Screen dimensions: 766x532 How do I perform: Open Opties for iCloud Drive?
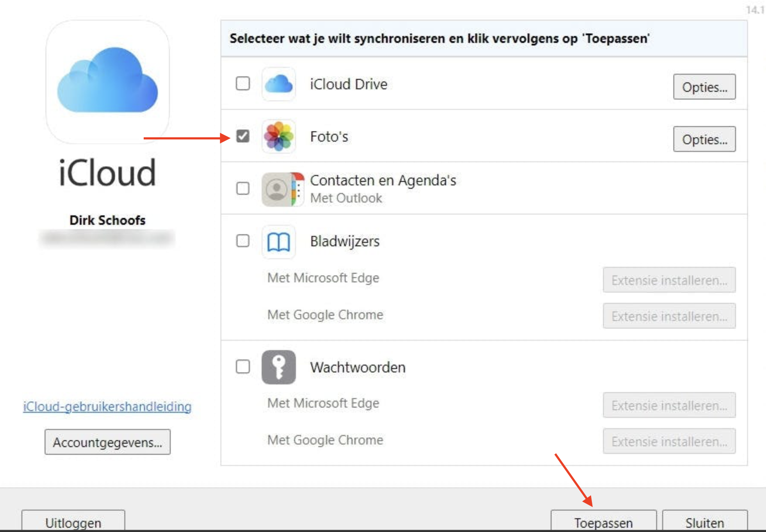(704, 87)
